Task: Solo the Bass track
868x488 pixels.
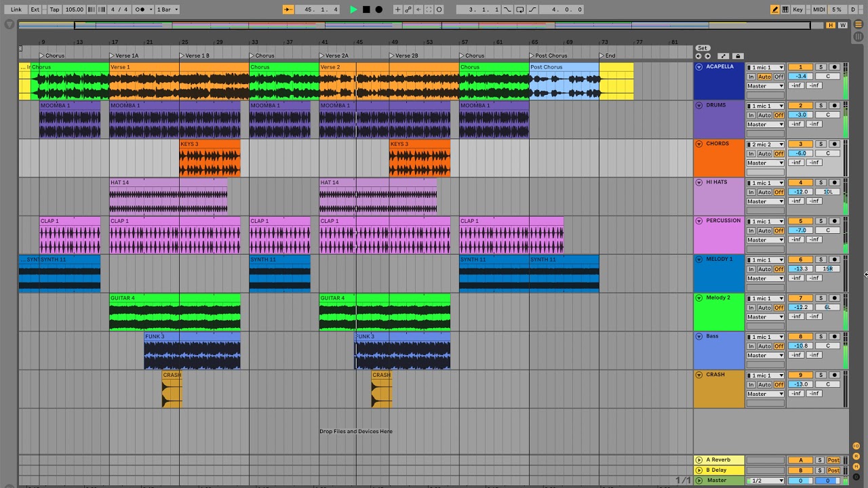Action: tap(821, 337)
